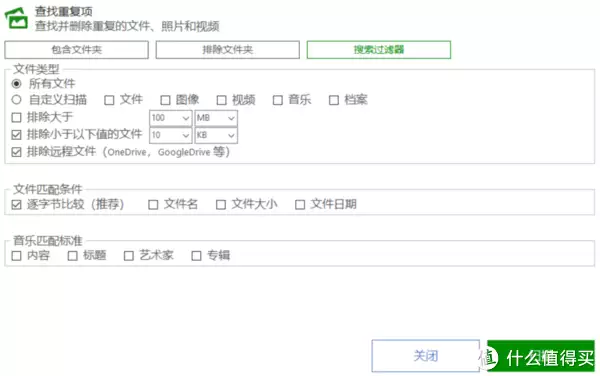Expand the MB unit dropdown

pyautogui.click(x=216, y=118)
